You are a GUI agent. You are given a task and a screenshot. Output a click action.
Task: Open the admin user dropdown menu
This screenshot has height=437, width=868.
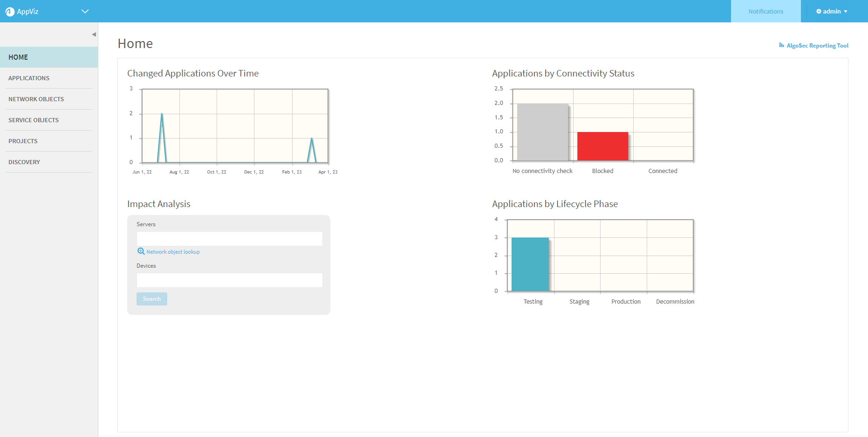click(832, 11)
